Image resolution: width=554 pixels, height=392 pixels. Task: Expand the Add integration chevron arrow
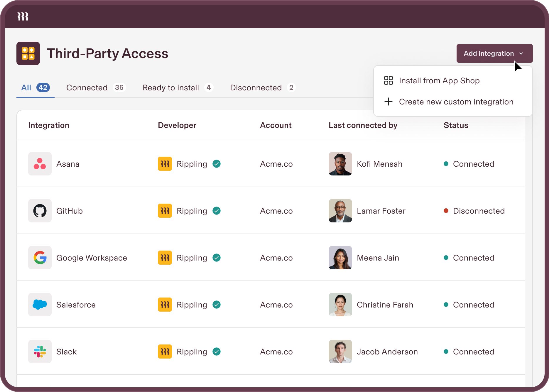pos(521,53)
